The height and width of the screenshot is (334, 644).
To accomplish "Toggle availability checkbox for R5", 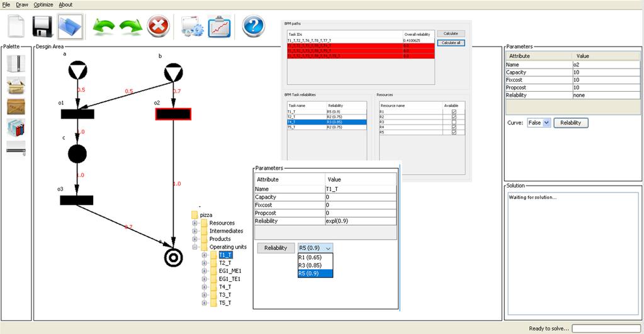I will tap(454, 133).
